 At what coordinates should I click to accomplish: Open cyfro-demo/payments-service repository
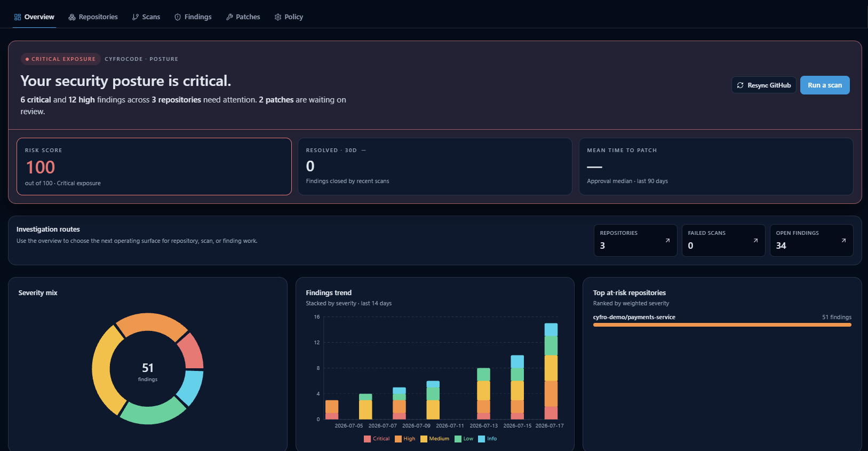(x=634, y=317)
